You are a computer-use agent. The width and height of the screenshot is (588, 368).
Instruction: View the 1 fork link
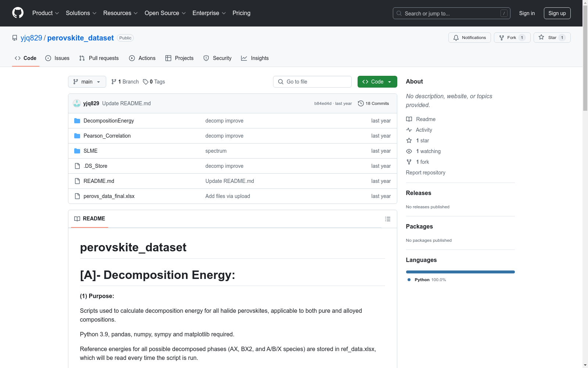417,162
